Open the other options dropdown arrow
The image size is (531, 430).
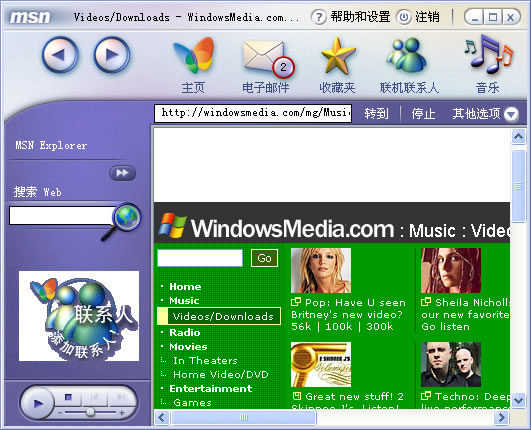(511, 114)
